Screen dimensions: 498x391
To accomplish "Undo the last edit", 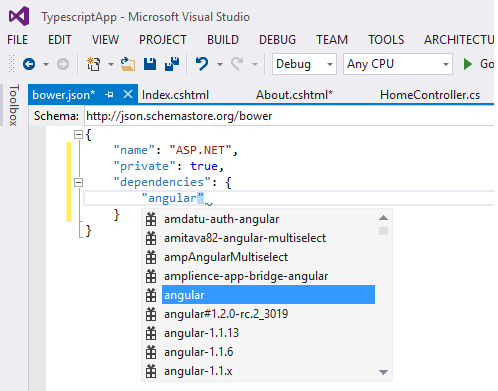I will point(202,64).
